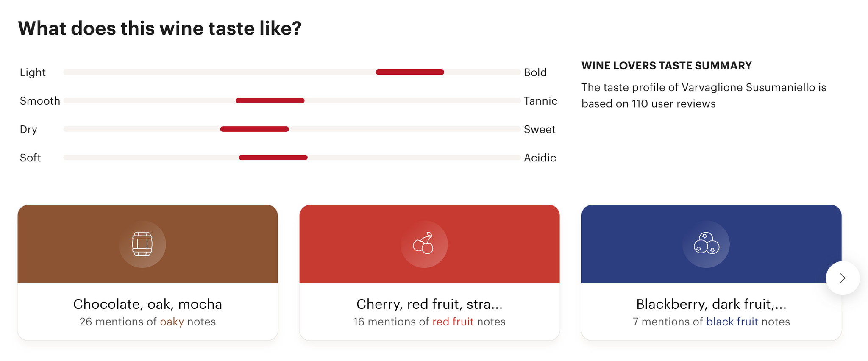868x361 pixels.
Task: Click the "oaky" highlighted word
Action: (172, 322)
